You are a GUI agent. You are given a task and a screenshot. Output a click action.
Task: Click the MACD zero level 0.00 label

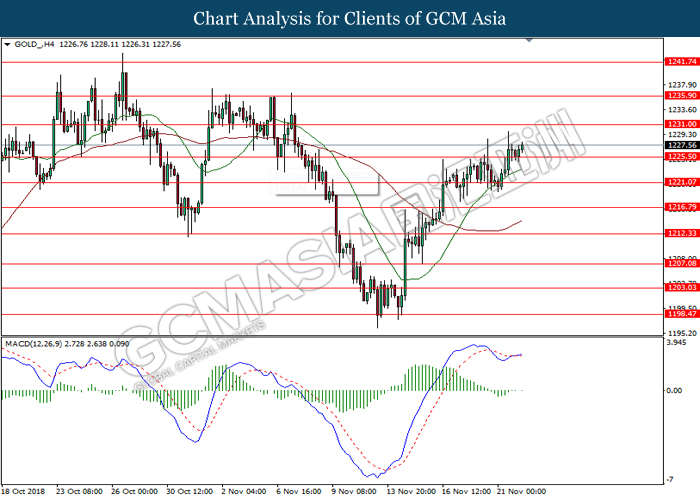tap(674, 391)
